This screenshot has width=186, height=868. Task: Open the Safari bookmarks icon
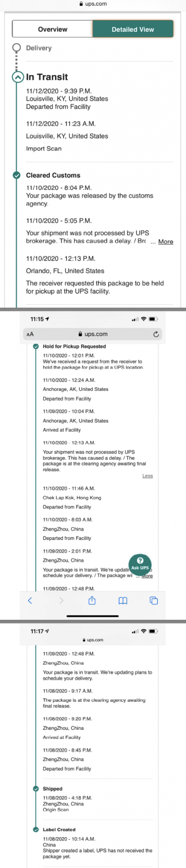[123, 601]
